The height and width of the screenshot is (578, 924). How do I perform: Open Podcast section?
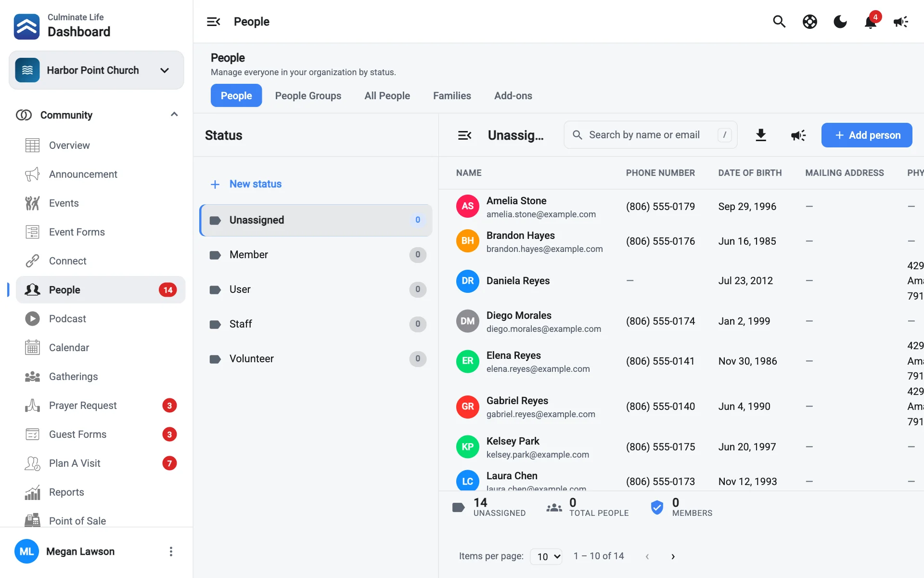click(100, 319)
